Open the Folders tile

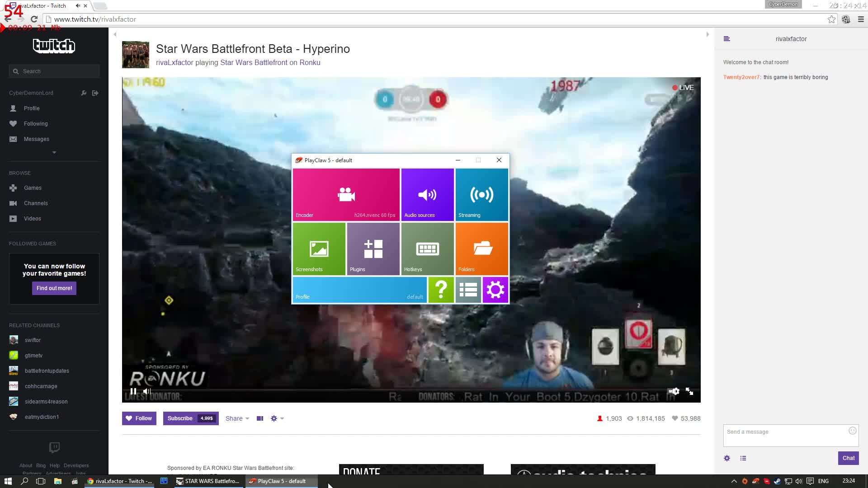click(x=481, y=249)
